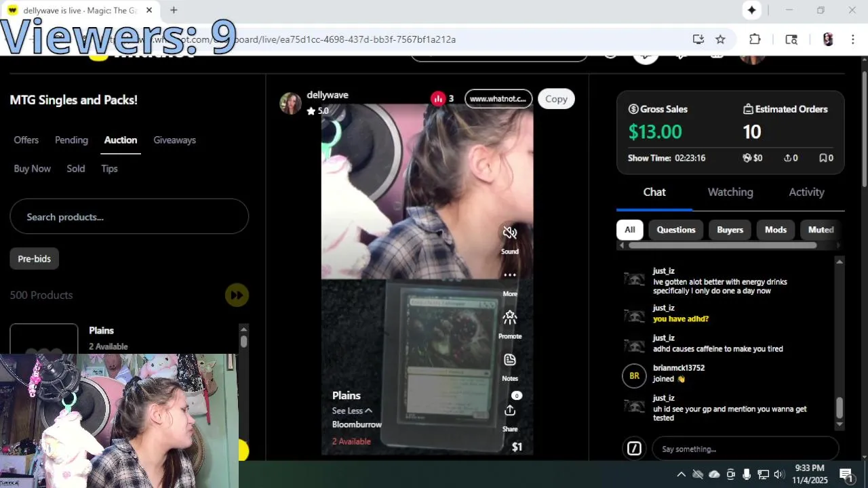The width and height of the screenshot is (868, 488).
Task: Unmute the stream with the Sound icon
Action: tap(510, 233)
